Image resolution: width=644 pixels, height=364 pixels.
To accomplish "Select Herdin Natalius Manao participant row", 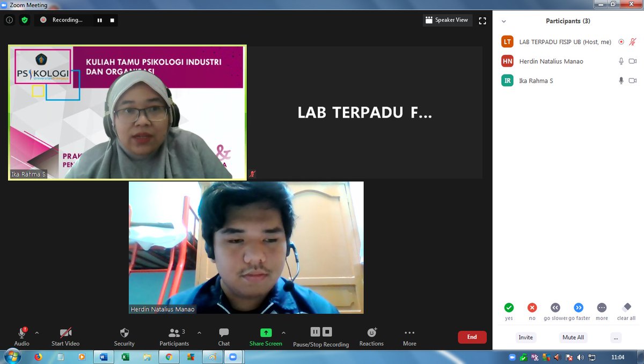I will point(568,61).
